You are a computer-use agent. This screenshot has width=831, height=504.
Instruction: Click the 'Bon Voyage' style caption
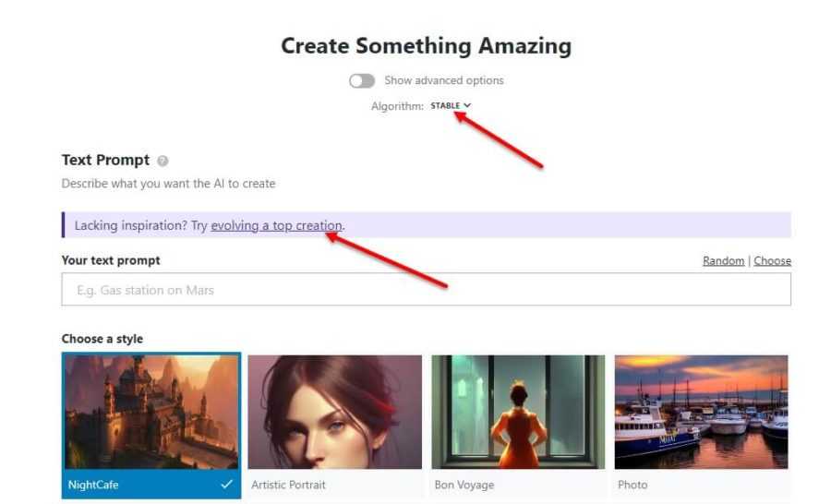[x=464, y=485]
